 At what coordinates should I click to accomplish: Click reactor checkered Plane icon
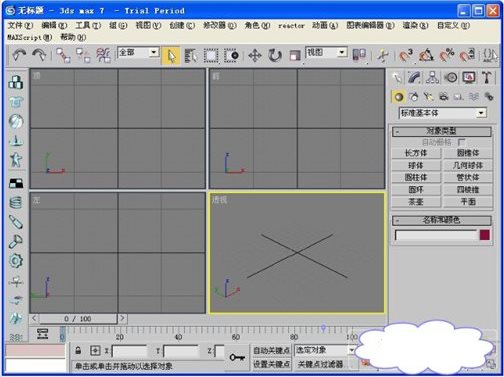click(16, 183)
